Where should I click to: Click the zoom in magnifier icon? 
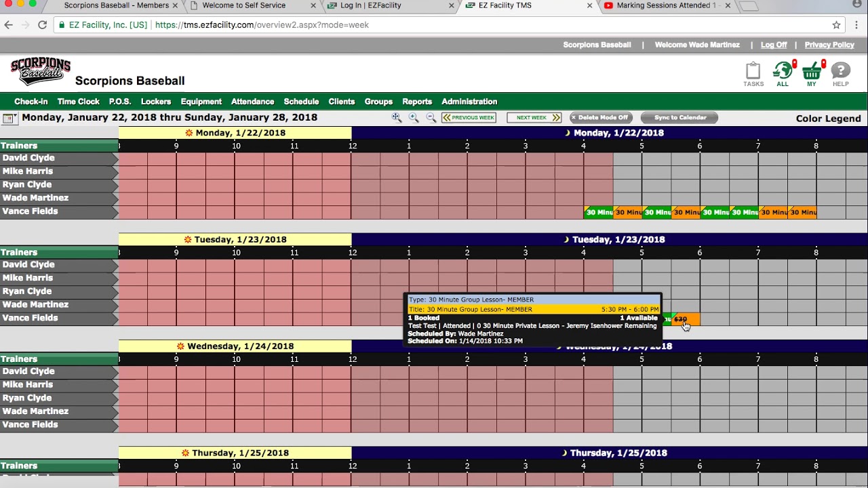pyautogui.click(x=414, y=118)
